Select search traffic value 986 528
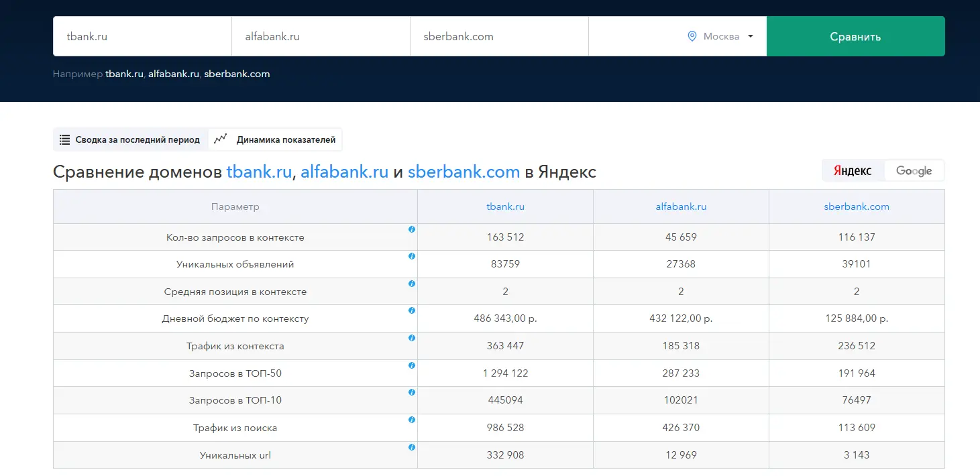Image resolution: width=980 pixels, height=476 pixels. point(505,428)
